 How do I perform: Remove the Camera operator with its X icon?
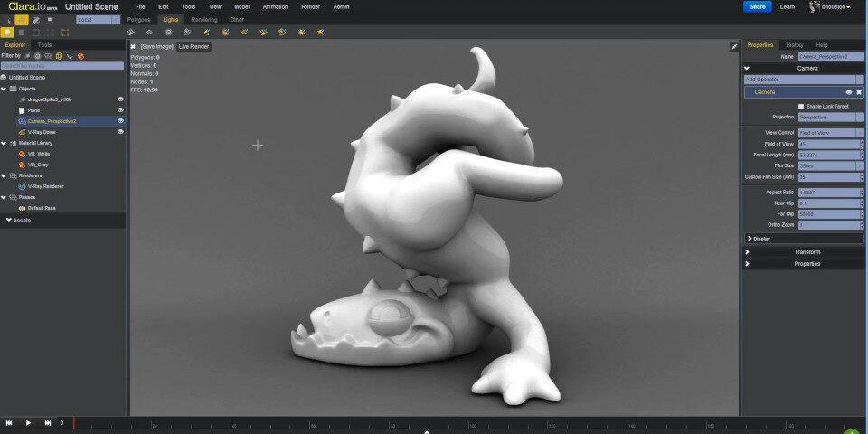click(x=859, y=92)
